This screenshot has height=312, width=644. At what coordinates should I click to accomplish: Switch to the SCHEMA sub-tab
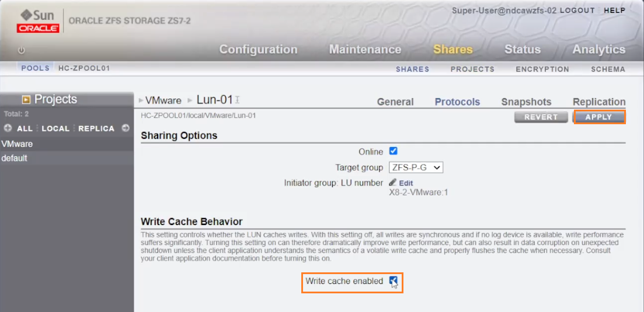tap(608, 69)
